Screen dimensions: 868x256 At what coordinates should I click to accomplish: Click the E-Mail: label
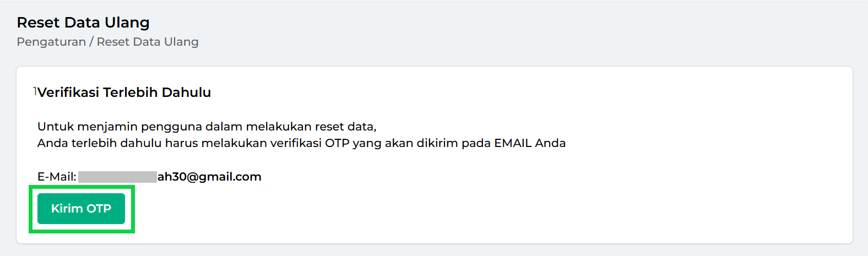click(57, 177)
